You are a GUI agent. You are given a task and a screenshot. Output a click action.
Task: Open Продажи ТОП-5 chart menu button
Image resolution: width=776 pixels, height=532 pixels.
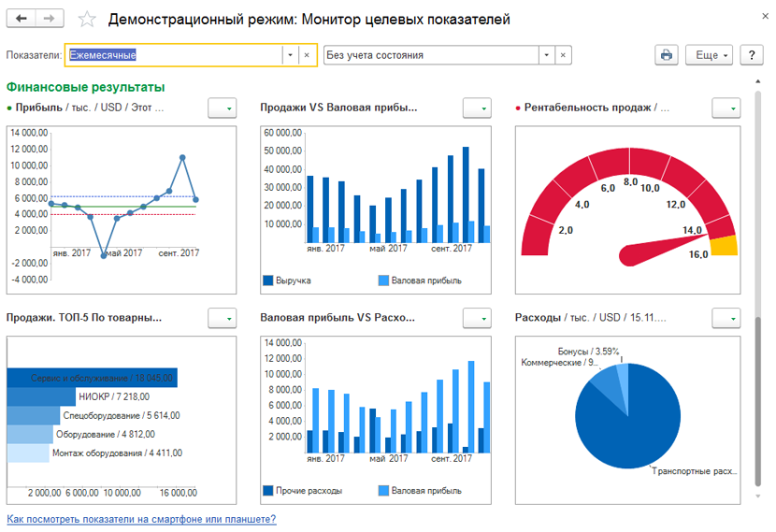pos(221,319)
